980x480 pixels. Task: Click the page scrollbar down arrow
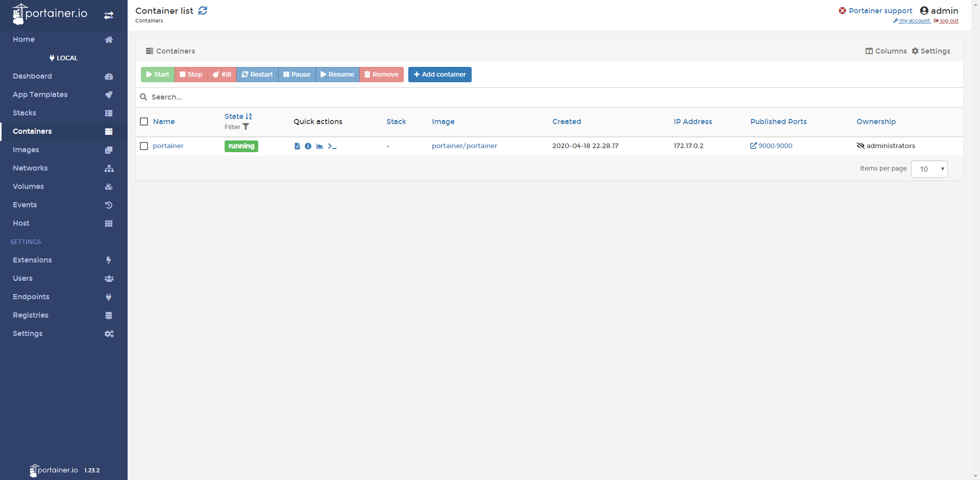975,476
